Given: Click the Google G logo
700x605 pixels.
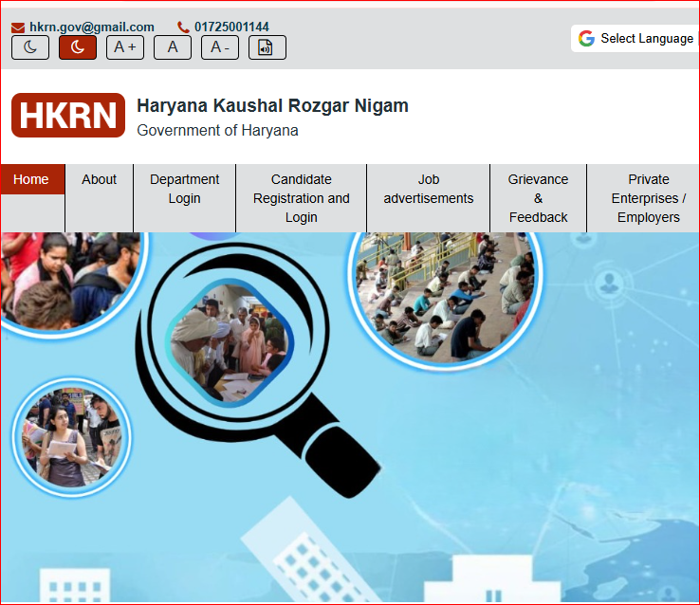Looking at the screenshot, I should [x=586, y=38].
